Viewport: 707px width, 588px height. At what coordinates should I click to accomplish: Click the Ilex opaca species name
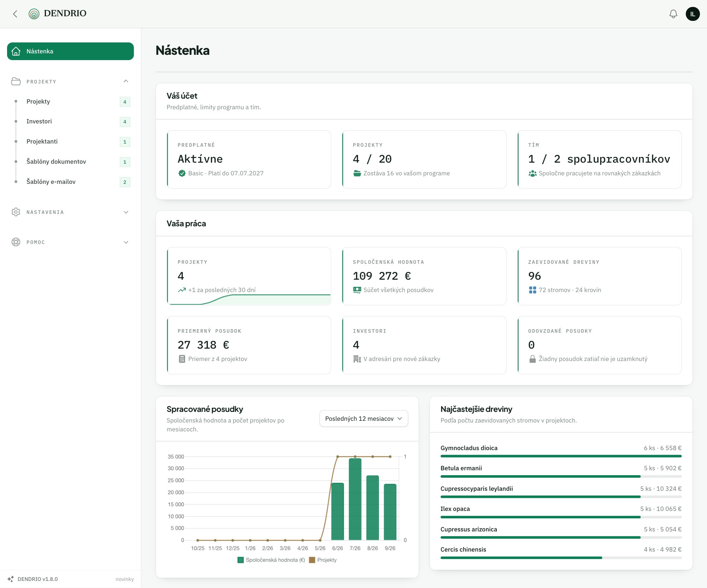coord(455,509)
